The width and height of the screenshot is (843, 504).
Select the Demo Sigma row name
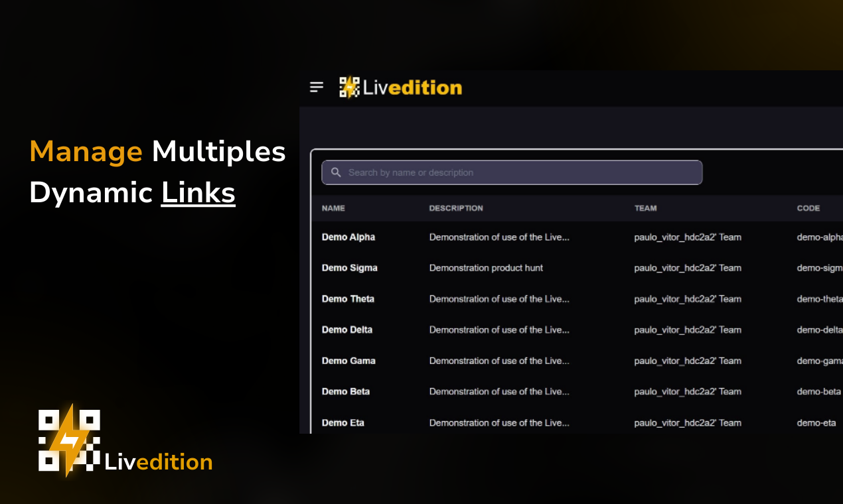[350, 268]
